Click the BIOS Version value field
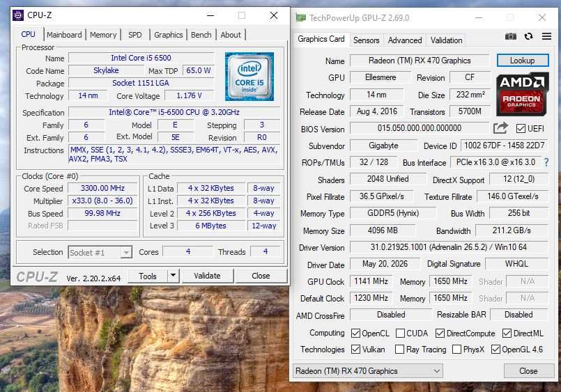The image size is (561, 392). tap(420, 128)
